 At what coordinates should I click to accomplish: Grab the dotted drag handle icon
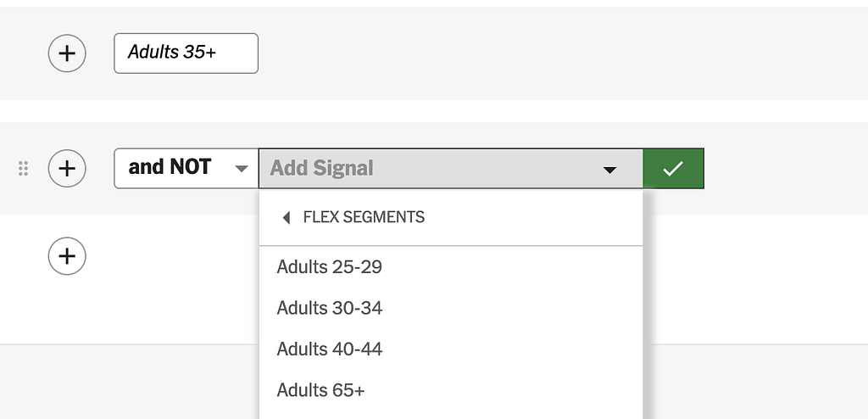(24, 168)
